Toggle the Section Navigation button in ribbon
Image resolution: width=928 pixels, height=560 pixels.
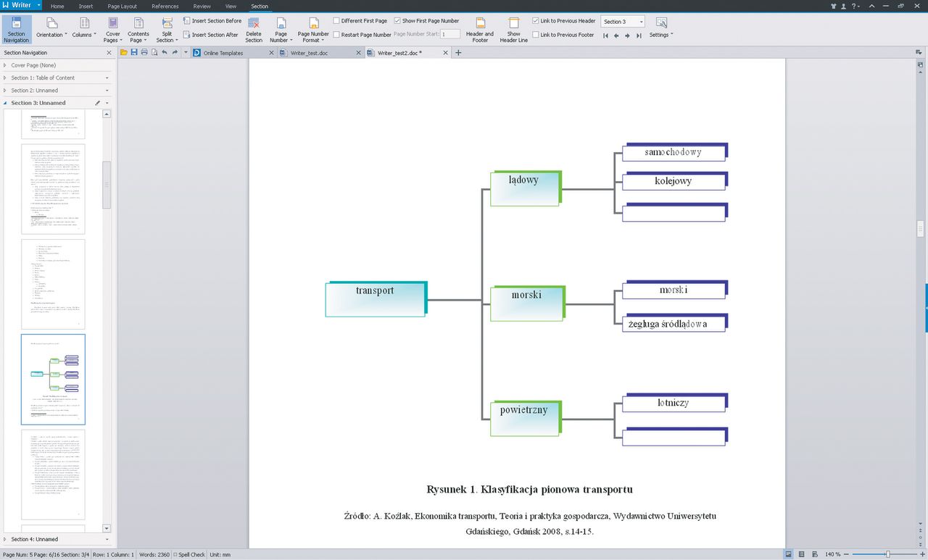[x=16, y=29]
